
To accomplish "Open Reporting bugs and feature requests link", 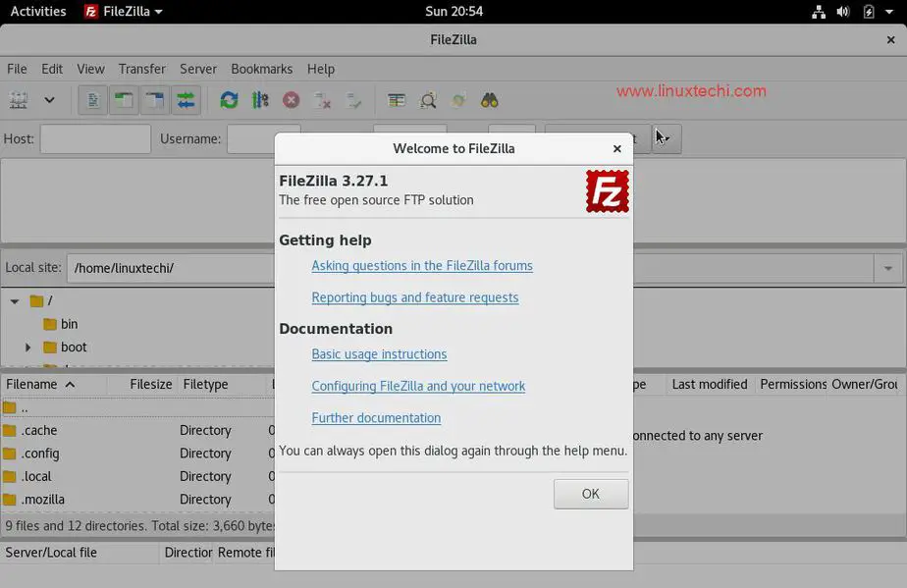I will pos(415,297).
